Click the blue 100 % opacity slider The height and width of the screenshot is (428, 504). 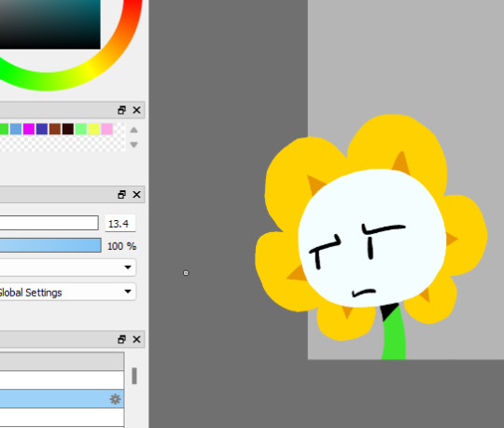pos(50,245)
